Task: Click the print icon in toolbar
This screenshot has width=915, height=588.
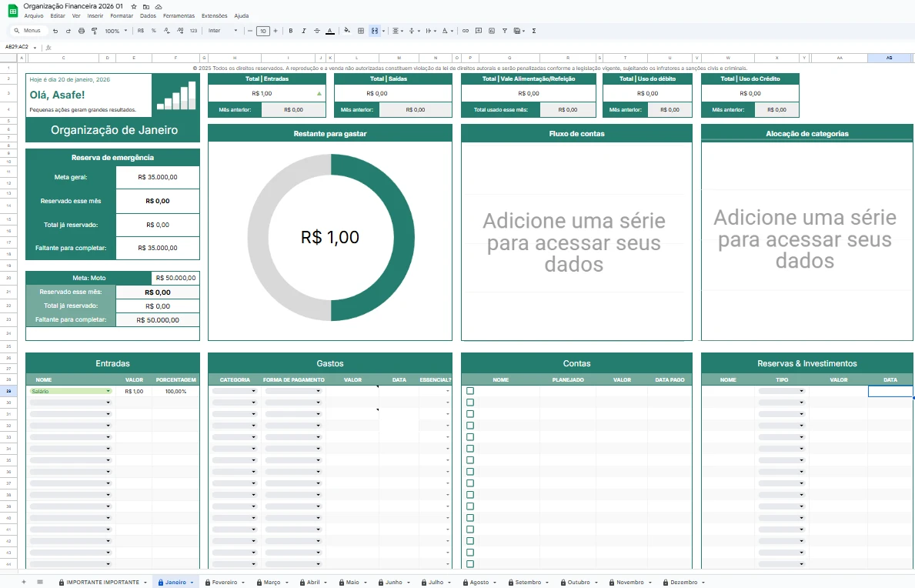Action: 82,31
